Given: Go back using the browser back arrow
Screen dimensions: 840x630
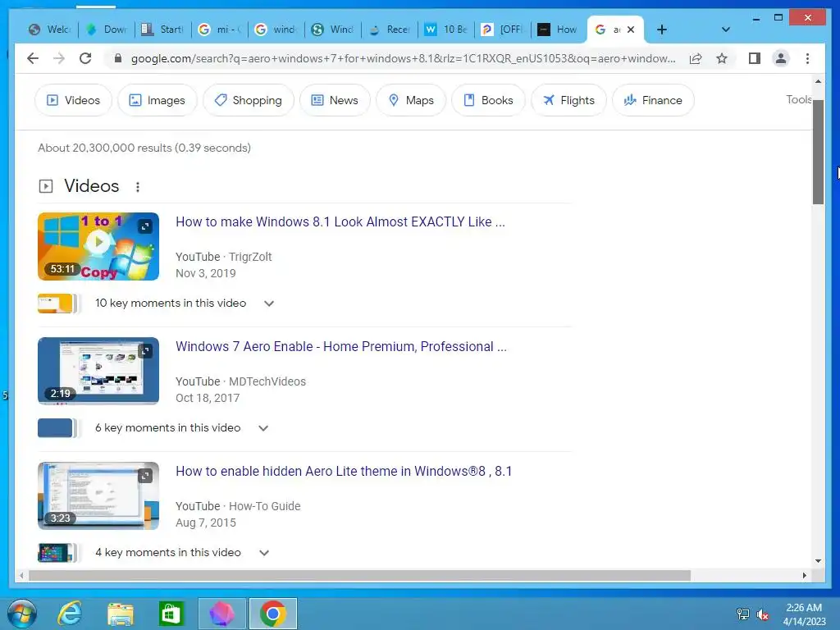Looking at the screenshot, I should pos(33,58).
